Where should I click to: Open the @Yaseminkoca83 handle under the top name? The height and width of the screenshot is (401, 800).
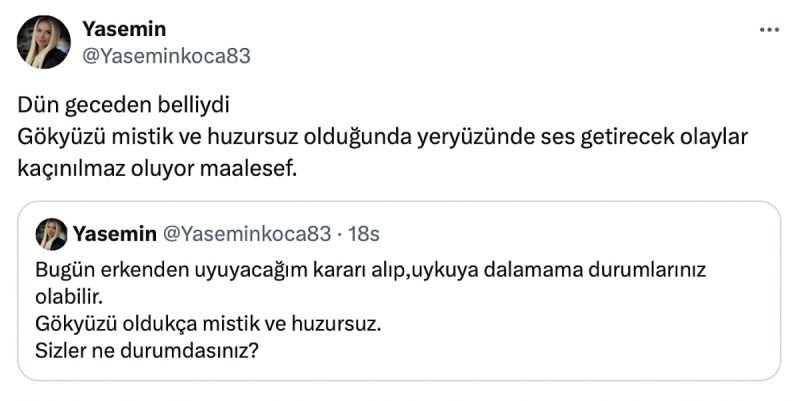[166, 56]
